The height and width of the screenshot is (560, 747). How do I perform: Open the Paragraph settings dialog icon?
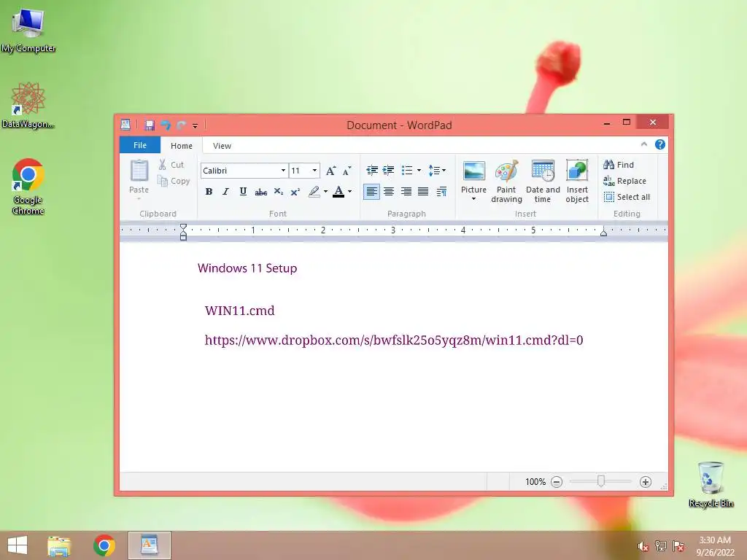[441, 192]
